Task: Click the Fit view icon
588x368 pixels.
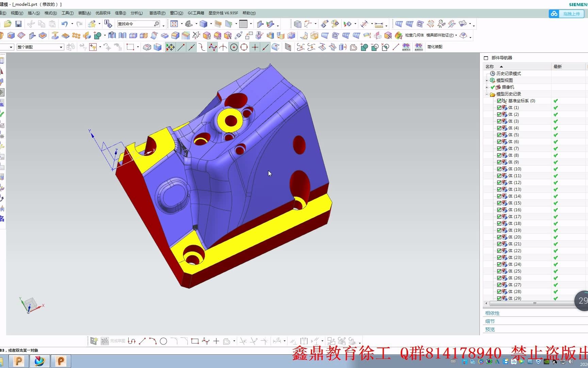Action: tap(174, 24)
